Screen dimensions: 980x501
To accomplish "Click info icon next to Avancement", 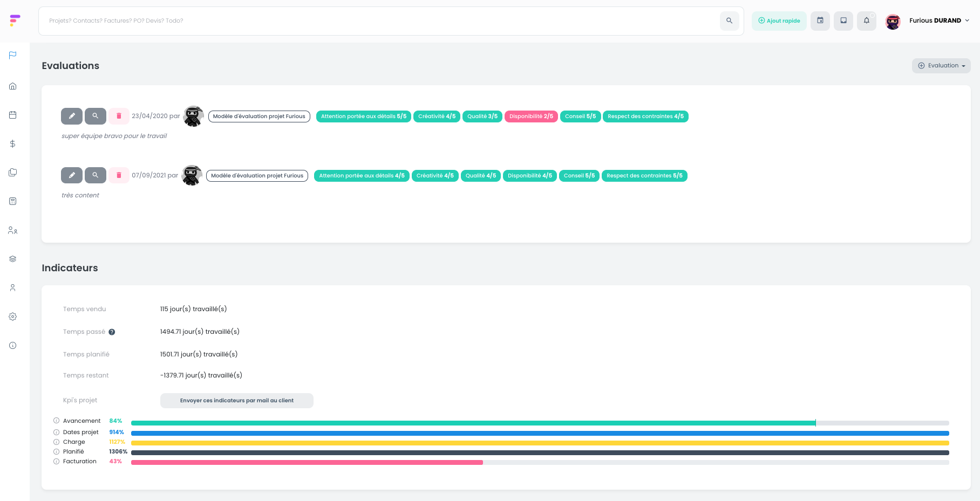I will tap(56, 421).
